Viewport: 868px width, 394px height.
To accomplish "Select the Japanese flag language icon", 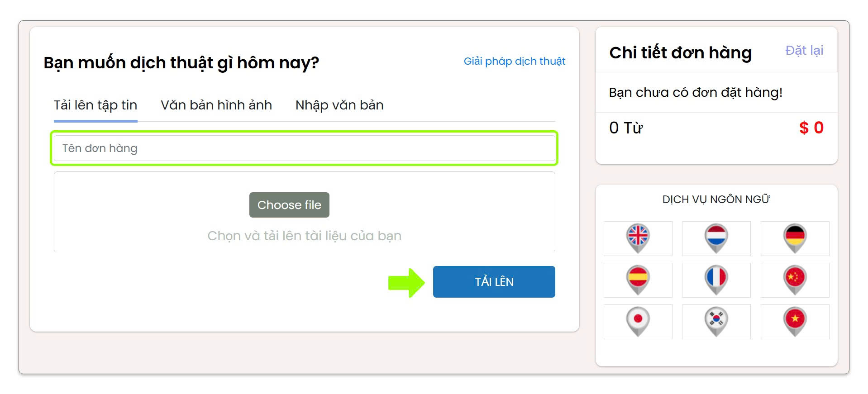I will (638, 321).
